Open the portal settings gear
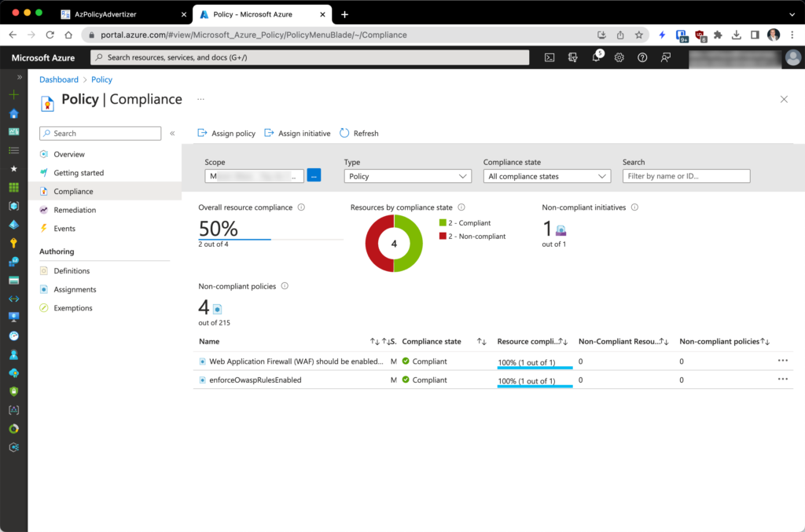The image size is (805, 532). coord(619,57)
